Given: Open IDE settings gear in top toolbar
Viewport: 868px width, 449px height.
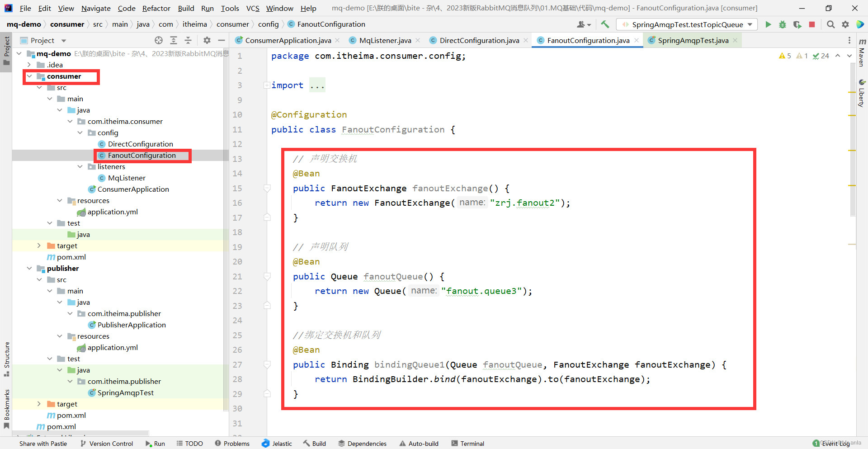Looking at the screenshot, I should (845, 24).
